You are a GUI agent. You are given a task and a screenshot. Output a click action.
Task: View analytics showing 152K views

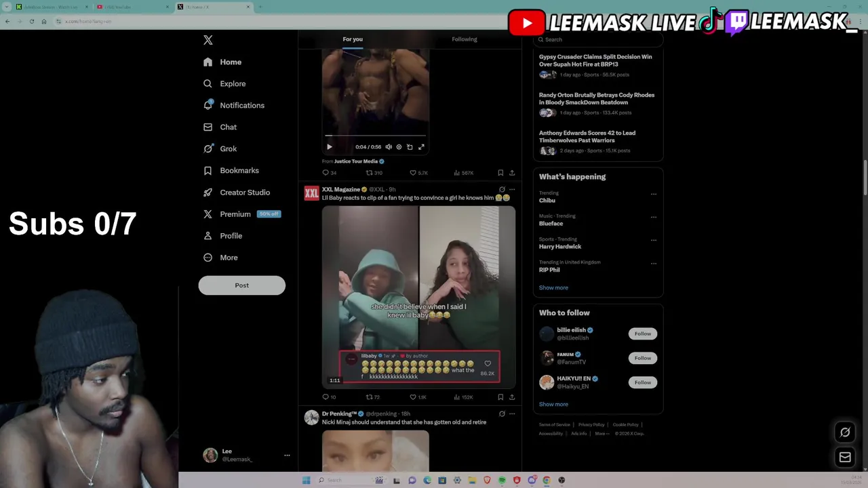pos(464,397)
